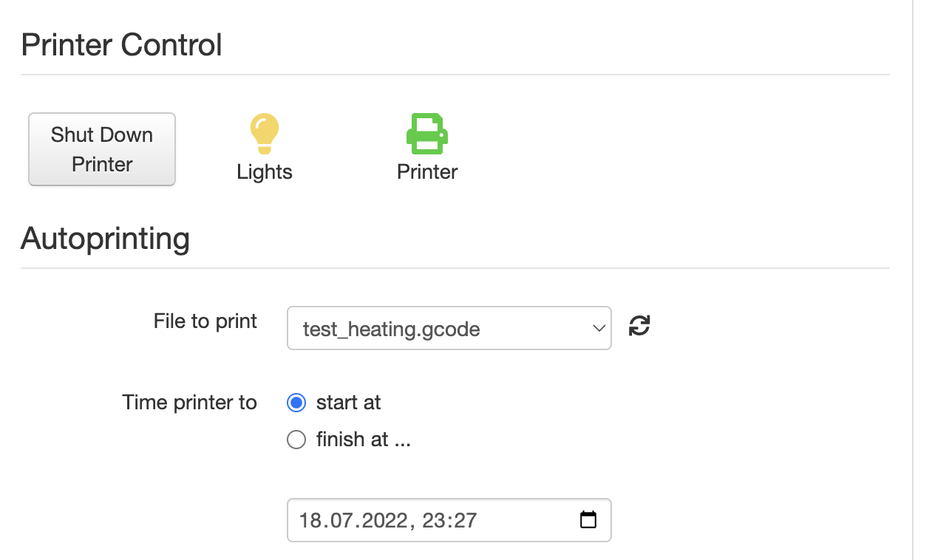This screenshot has width=949, height=560.
Task: Click the printer icon above the Printer label
Action: tap(427, 133)
